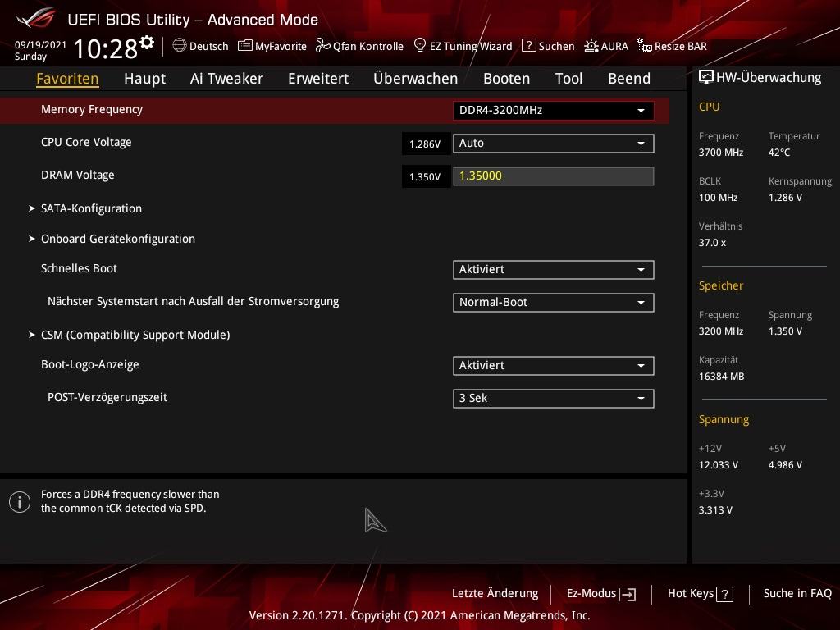The image size is (840, 630).
Task: Click the DRAM Voltage 1.35000 input field
Action: coord(554,176)
